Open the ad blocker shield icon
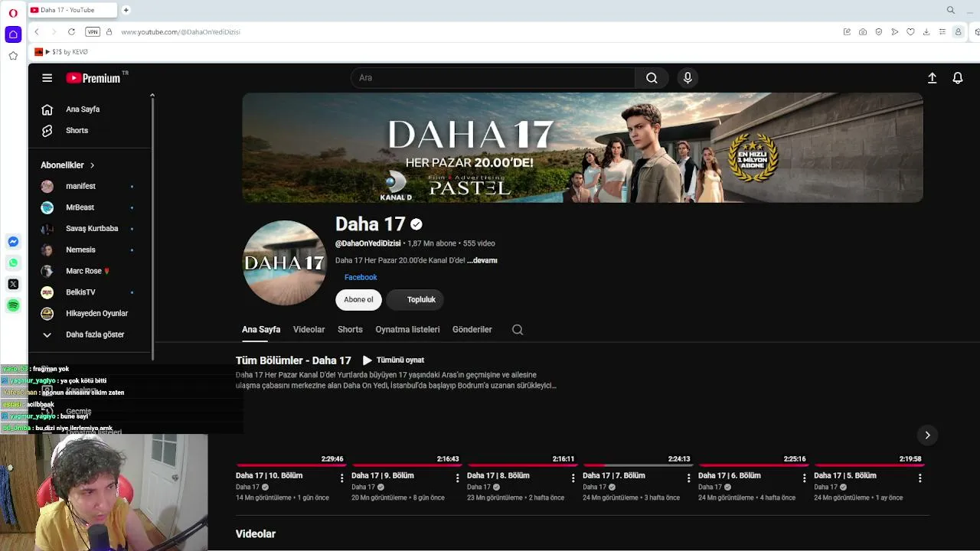This screenshot has width=980, height=551. (879, 31)
